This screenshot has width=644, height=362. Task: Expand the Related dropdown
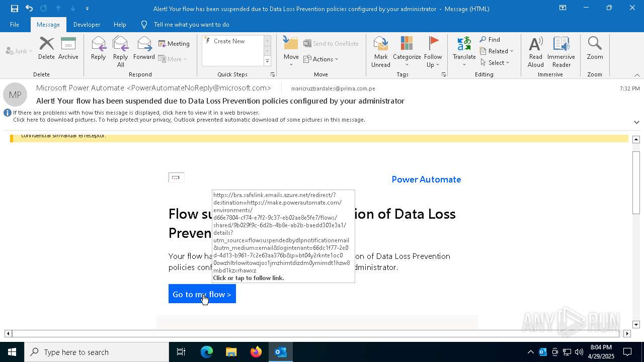coord(497,51)
